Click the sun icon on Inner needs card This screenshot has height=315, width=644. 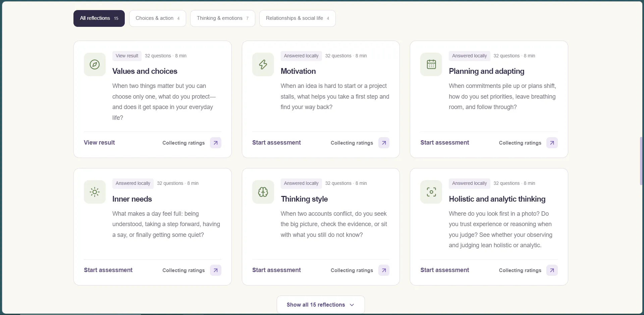coord(95,192)
